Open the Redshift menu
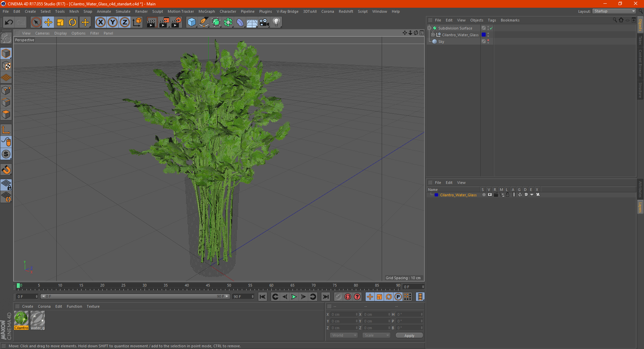 click(346, 11)
